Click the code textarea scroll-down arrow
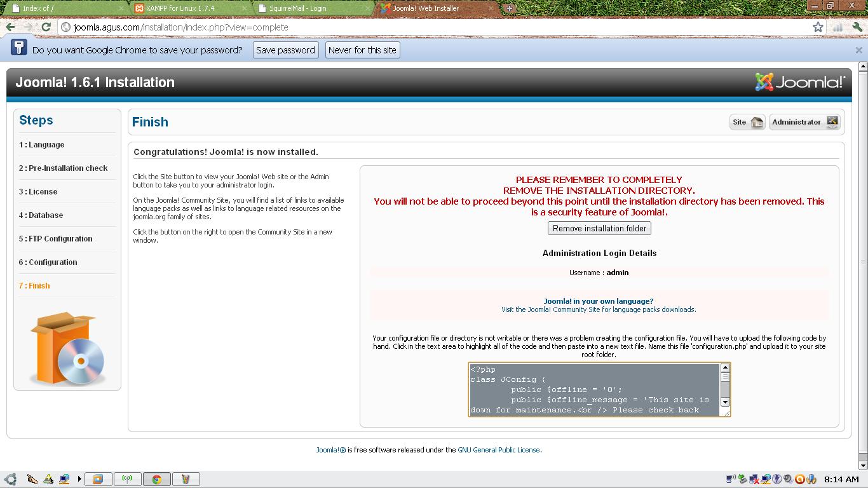Image resolution: width=868 pixels, height=488 pixels. 725,402
